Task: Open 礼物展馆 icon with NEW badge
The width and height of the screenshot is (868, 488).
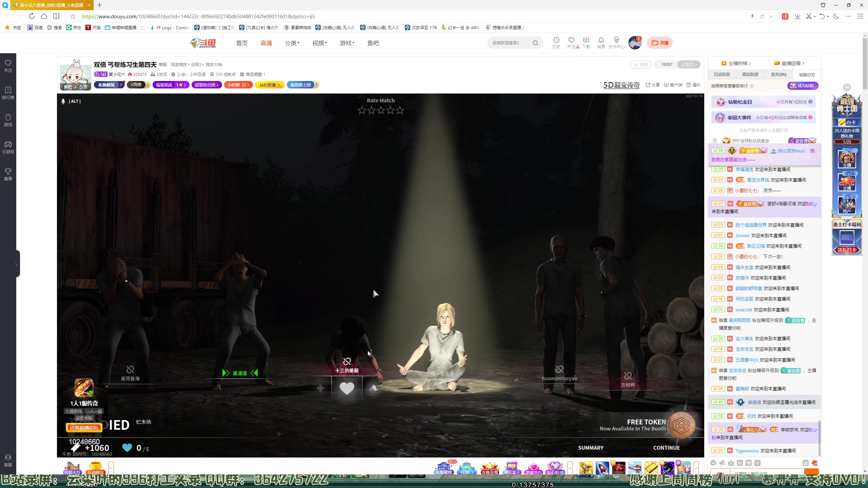Action: (x=444, y=468)
